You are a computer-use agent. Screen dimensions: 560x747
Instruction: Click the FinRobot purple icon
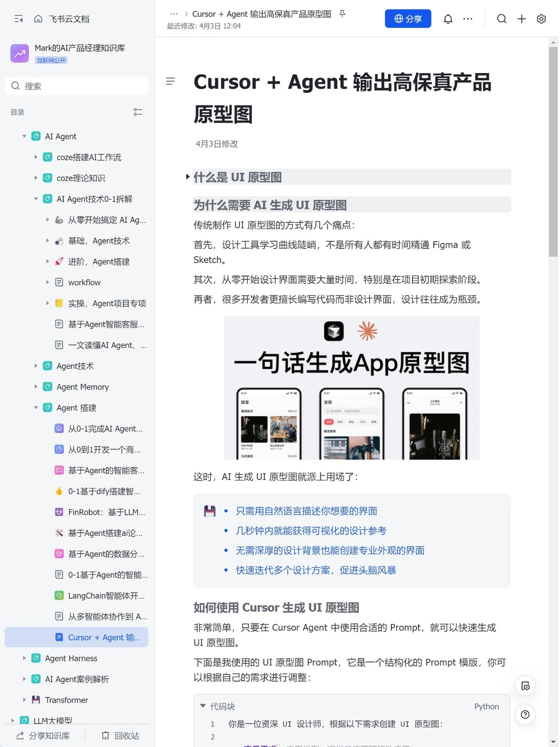pos(59,512)
